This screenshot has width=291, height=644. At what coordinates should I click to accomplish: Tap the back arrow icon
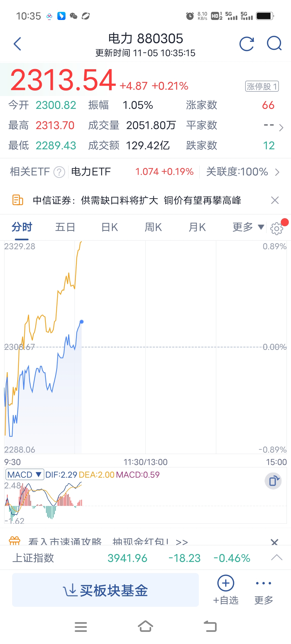(18, 44)
